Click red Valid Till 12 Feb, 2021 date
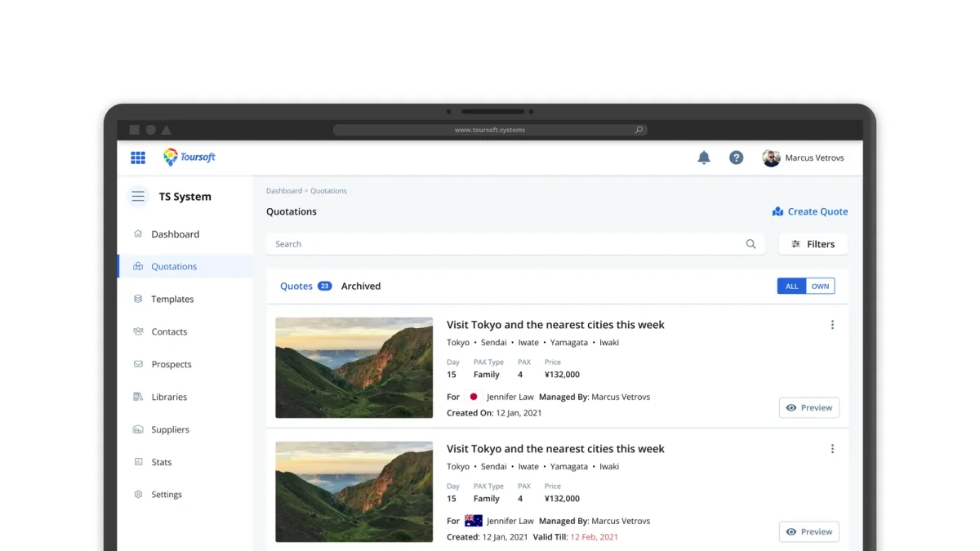 tap(594, 537)
